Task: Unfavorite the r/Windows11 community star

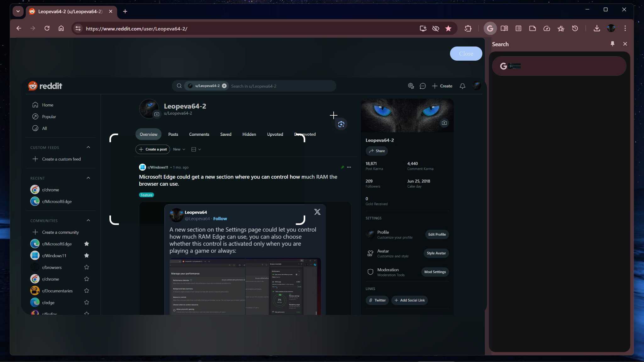Action: coord(87,255)
